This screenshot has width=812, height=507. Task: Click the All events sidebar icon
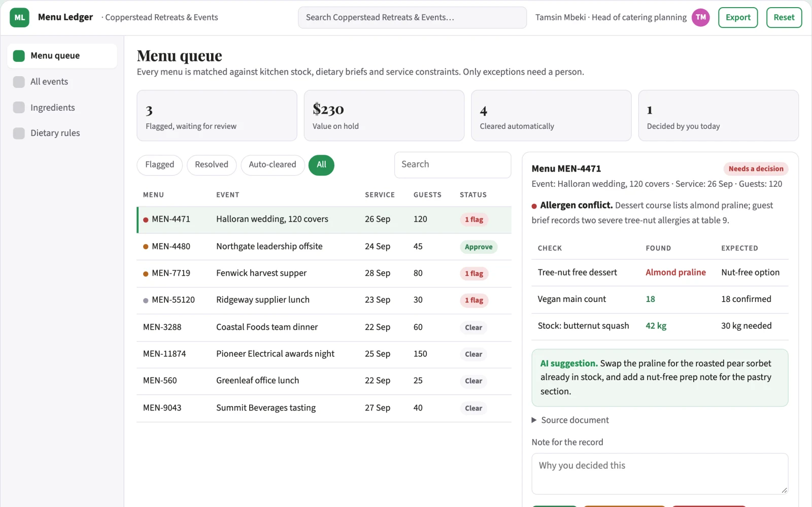click(x=19, y=82)
